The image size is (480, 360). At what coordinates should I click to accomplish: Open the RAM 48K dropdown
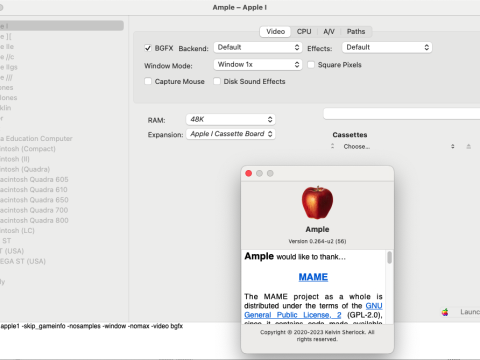click(231, 119)
